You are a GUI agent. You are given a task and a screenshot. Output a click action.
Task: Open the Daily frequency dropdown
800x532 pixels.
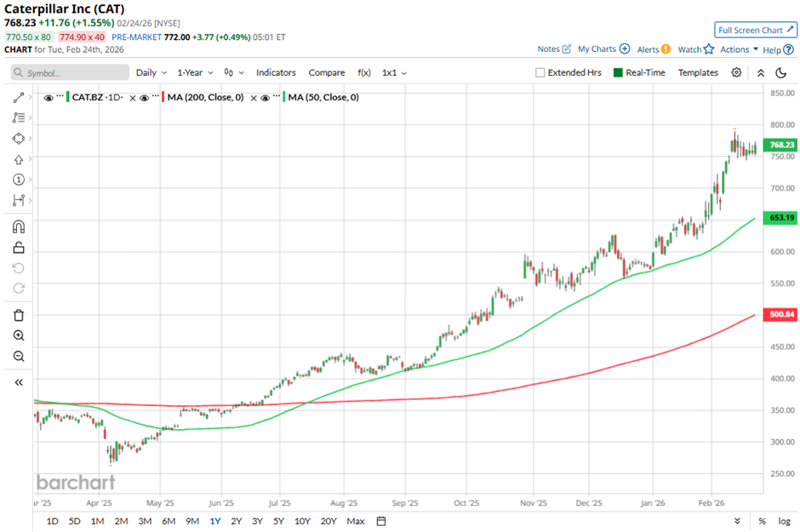[x=151, y=72]
